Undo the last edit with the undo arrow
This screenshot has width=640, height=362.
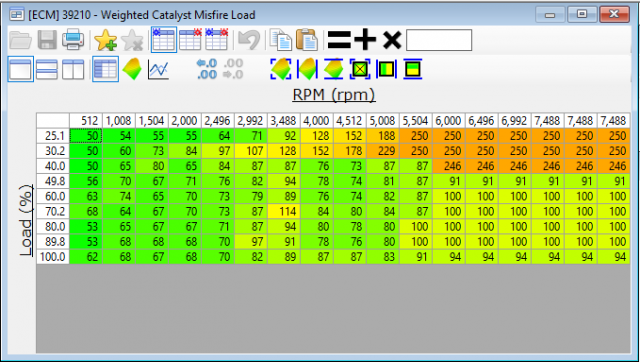coord(249,40)
